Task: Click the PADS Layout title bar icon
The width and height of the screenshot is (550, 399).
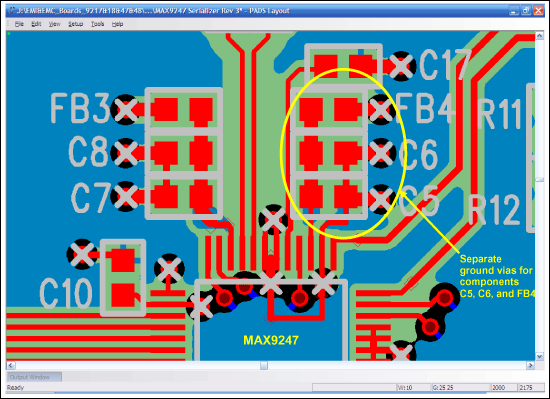Action: pos(12,11)
